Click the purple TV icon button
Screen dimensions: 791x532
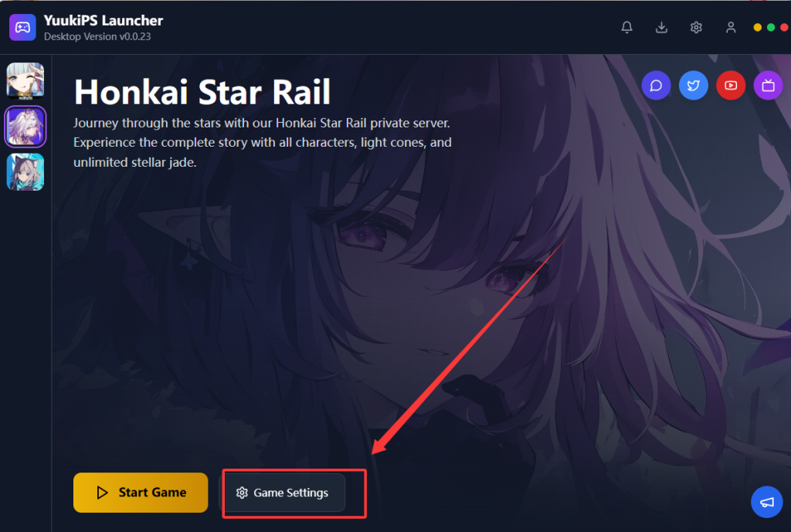tap(768, 85)
